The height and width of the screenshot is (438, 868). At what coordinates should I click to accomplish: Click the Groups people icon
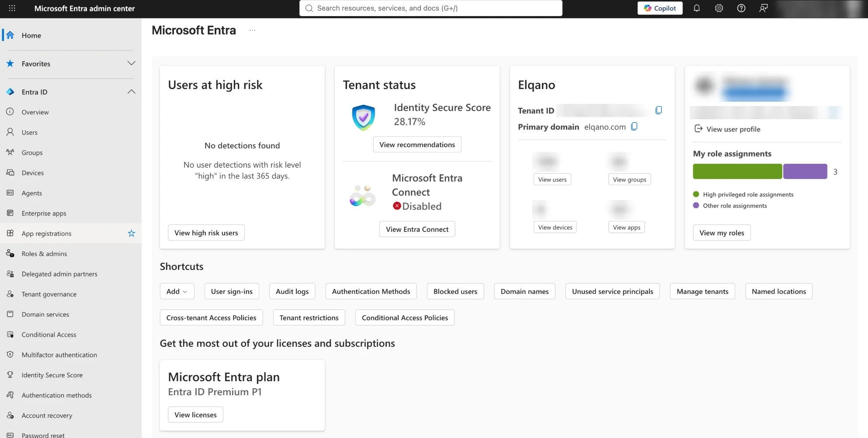click(10, 152)
